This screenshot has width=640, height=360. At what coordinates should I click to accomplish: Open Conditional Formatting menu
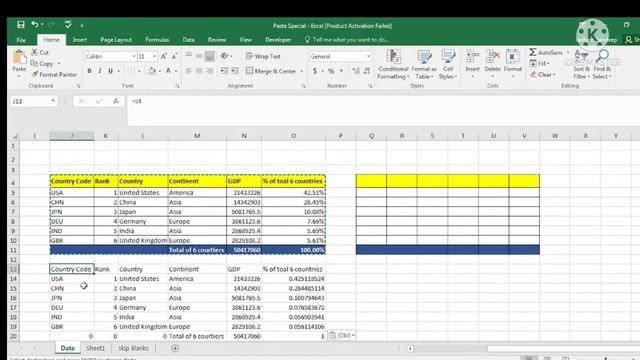pyautogui.click(x=393, y=64)
